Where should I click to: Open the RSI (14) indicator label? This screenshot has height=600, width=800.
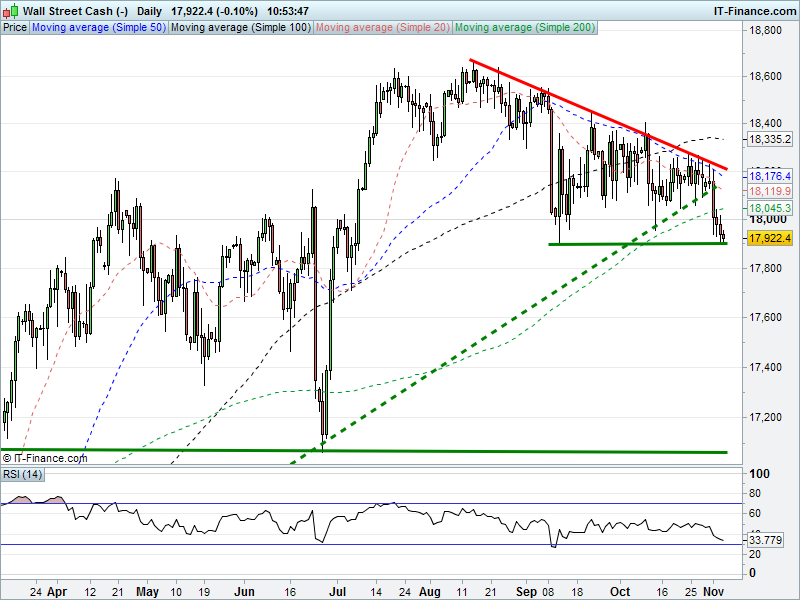(22, 474)
